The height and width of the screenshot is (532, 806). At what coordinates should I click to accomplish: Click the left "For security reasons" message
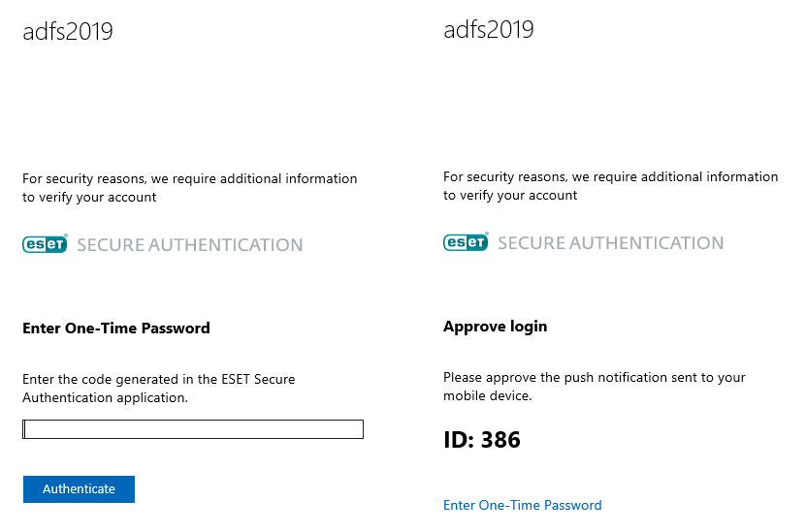tap(189, 178)
